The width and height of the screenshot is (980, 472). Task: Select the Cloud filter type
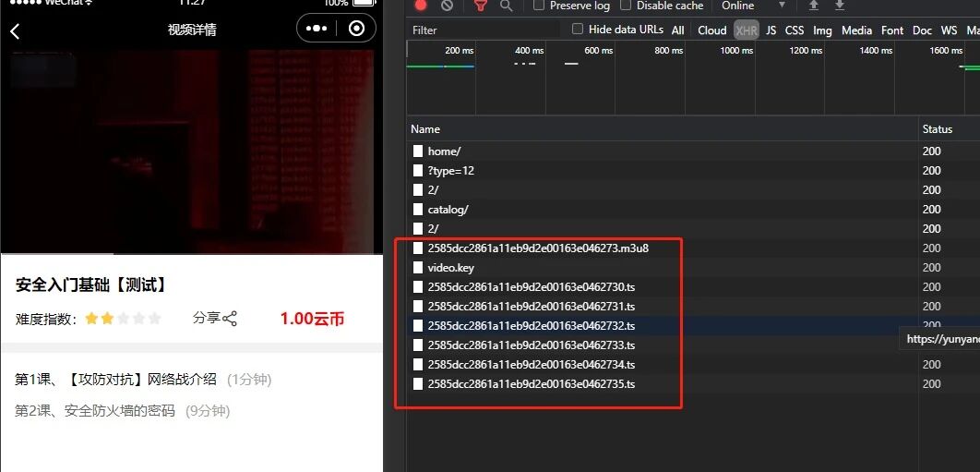tap(711, 30)
